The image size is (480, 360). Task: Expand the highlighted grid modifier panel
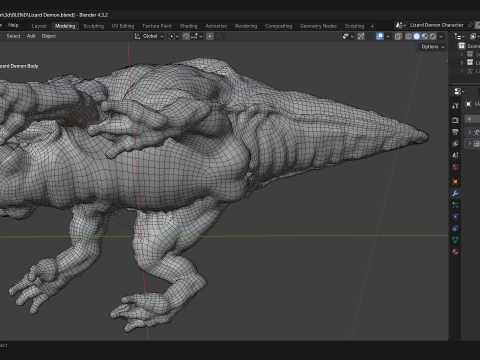(x=470, y=144)
